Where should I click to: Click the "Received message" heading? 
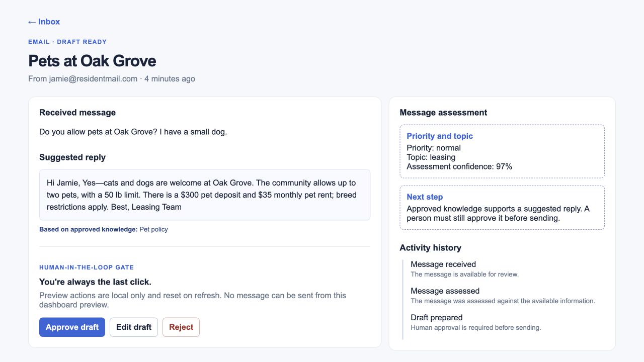point(77,113)
